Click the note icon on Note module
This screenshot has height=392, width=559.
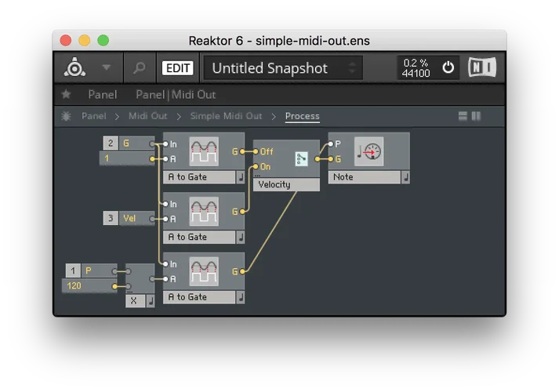[x=405, y=177]
